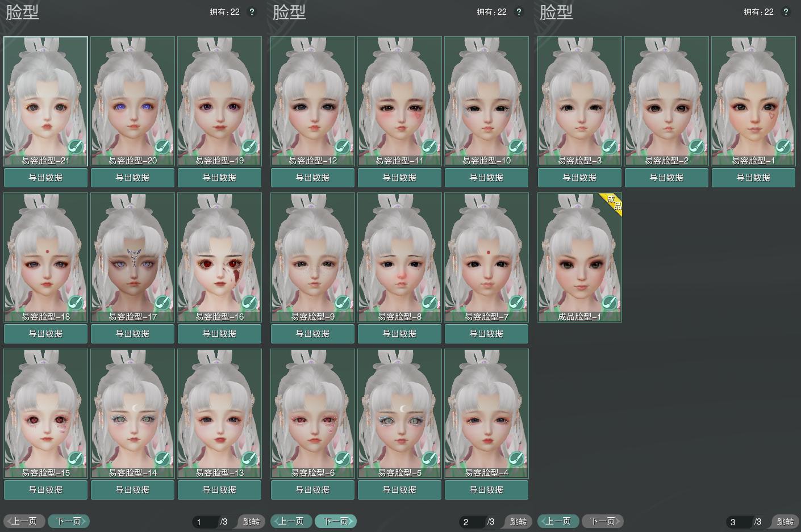Click 导出数据 under 易容脸型-1

click(754, 178)
